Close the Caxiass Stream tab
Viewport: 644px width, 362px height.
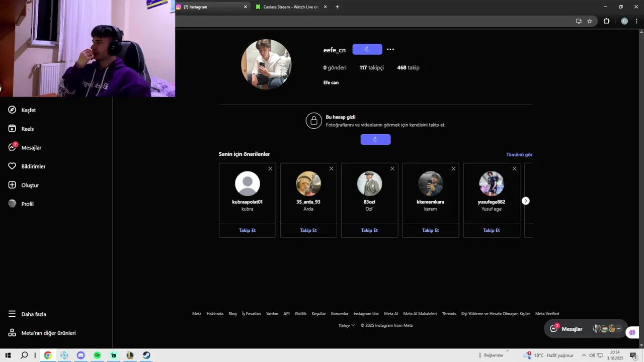point(326,7)
